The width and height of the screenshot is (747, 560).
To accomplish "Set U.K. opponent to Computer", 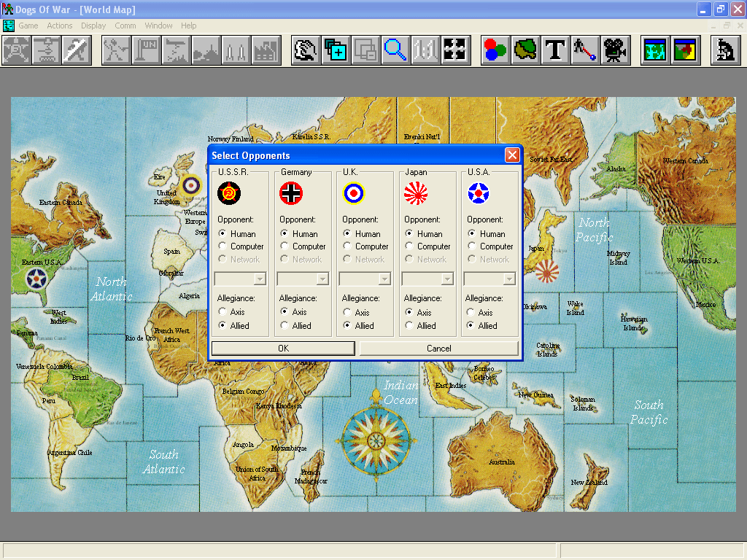I will point(365,246).
